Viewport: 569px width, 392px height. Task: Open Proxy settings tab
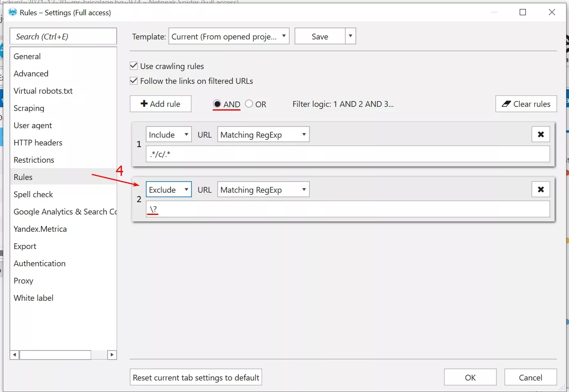pos(63,281)
